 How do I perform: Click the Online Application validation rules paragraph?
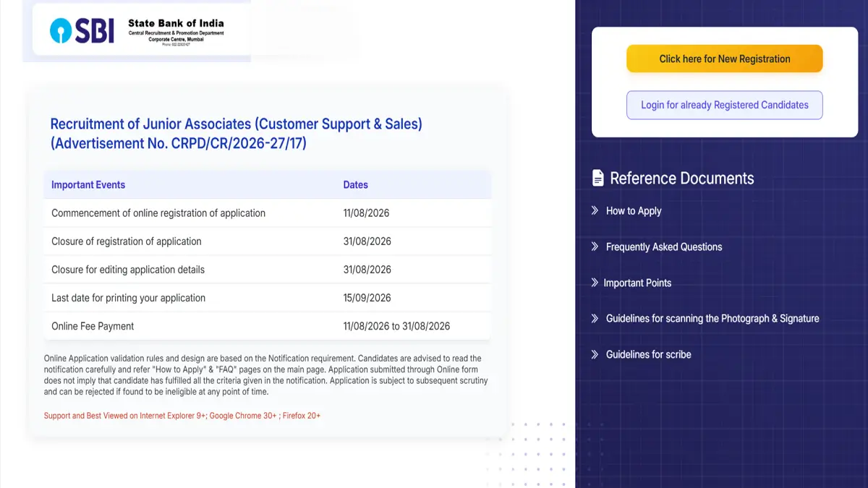pos(266,375)
